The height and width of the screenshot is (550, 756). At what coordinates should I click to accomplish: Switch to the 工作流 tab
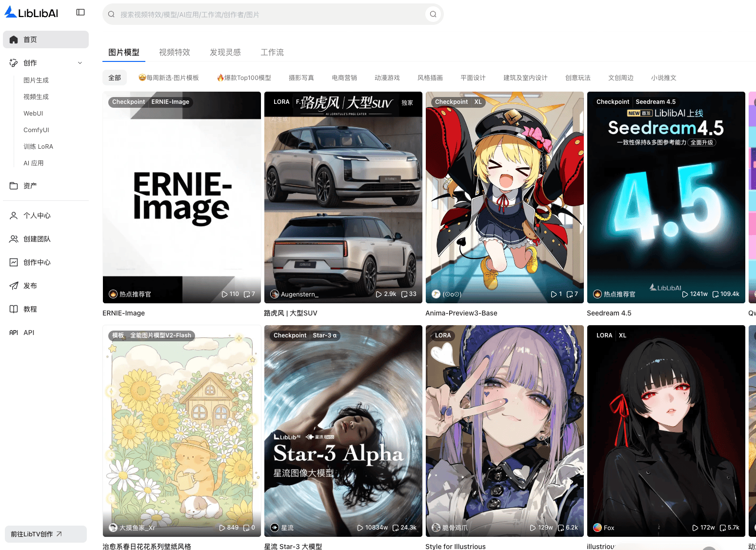coord(272,52)
